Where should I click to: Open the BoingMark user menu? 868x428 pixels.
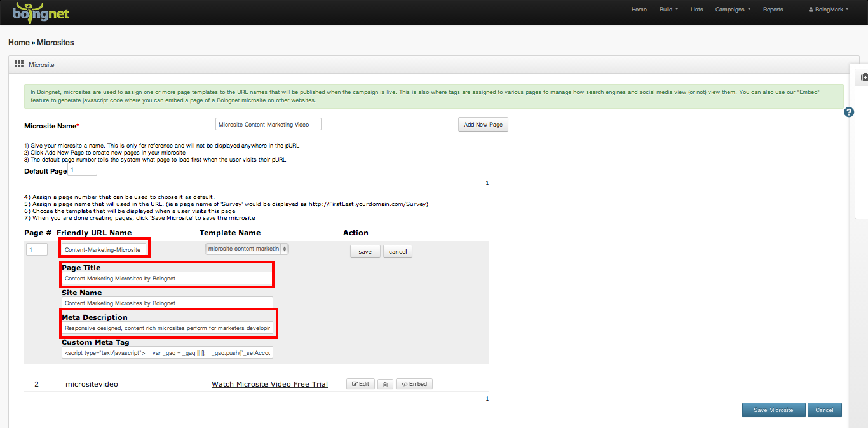[829, 10]
